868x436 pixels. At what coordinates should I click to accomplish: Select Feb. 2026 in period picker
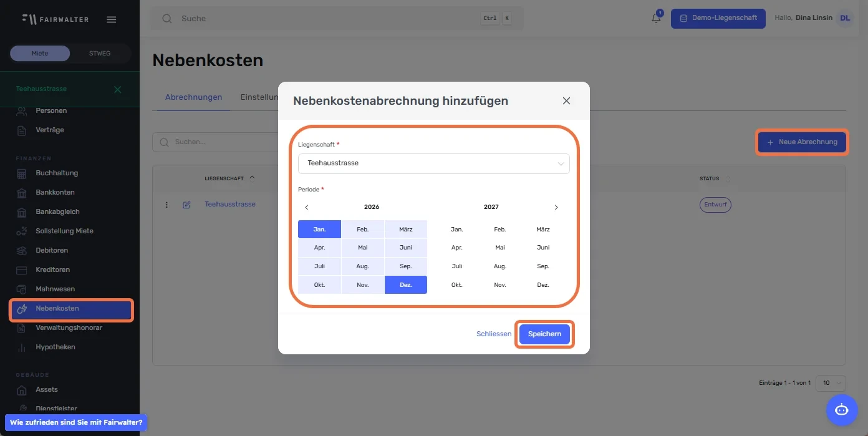click(363, 230)
